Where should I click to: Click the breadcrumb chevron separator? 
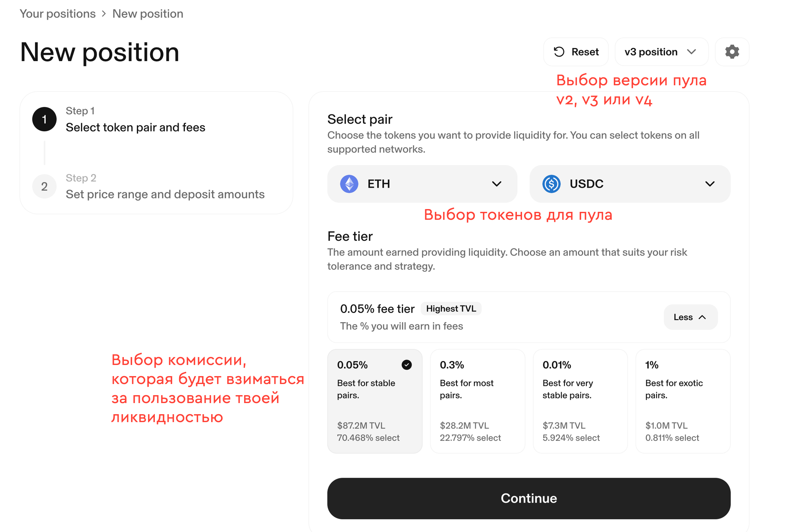104,14
